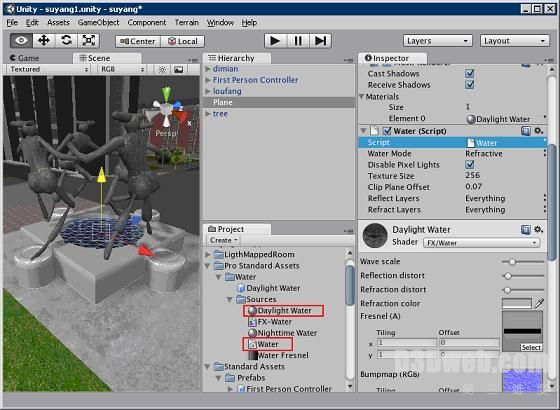Click the Refraction color eyedropper
The image size is (560, 410).
[539, 304]
